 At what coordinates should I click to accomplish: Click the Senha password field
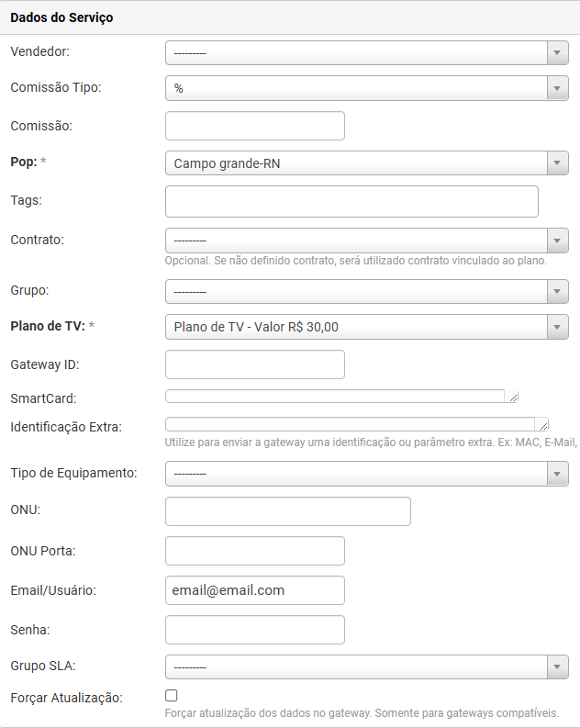(254, 630)
